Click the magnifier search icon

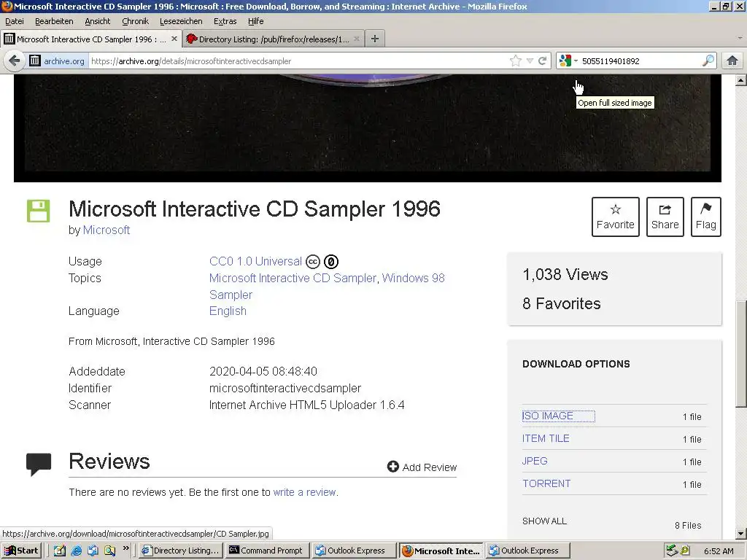708,61
